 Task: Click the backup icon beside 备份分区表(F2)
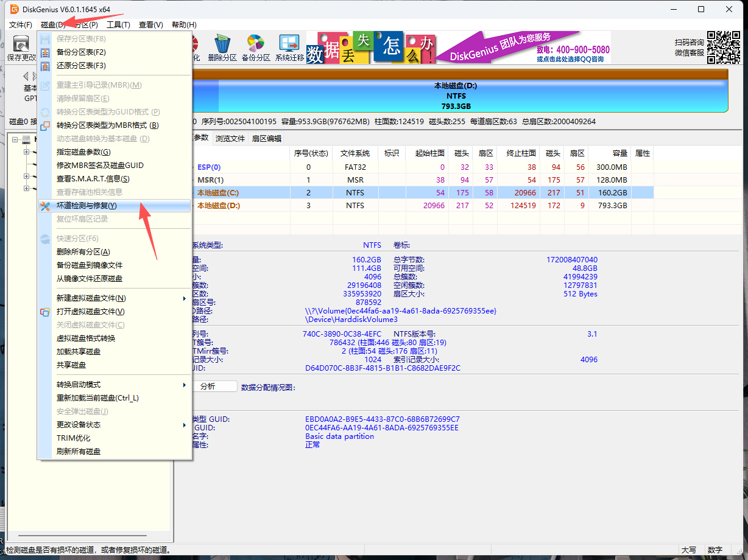pos(45,52)
